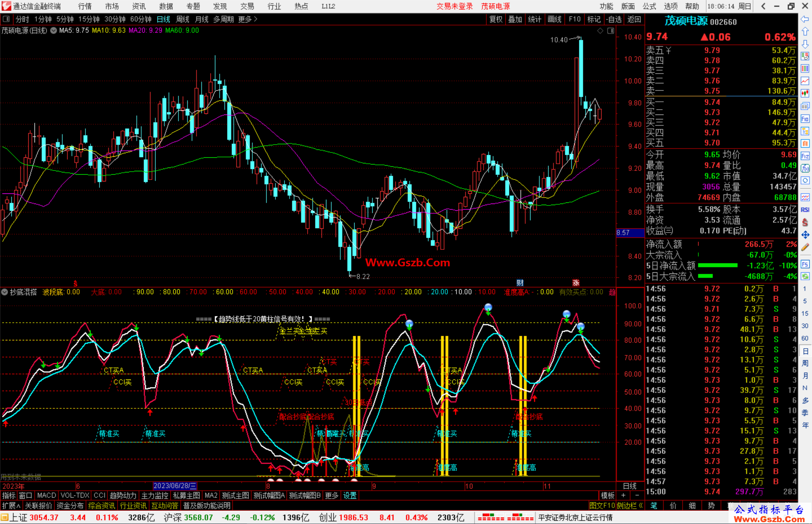812x524 pixels.
Task: Click the diamond icon above main chart
Action: (x=600, y=30)
